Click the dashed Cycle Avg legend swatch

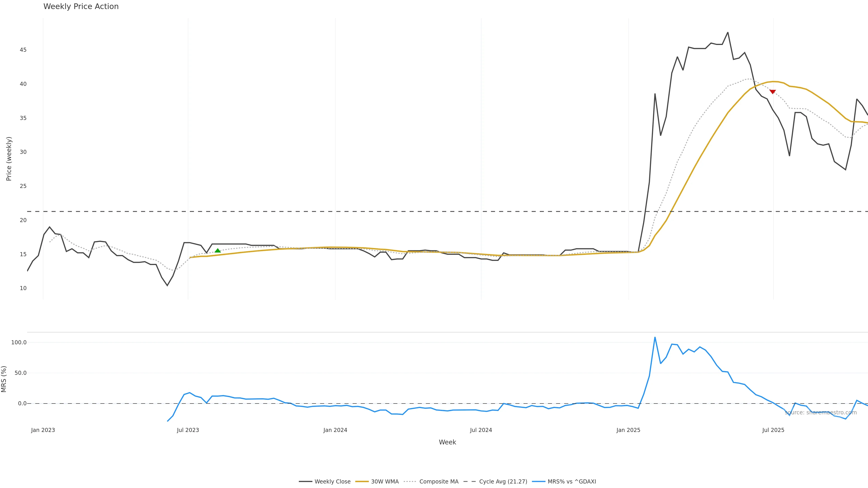click(470, 482)
